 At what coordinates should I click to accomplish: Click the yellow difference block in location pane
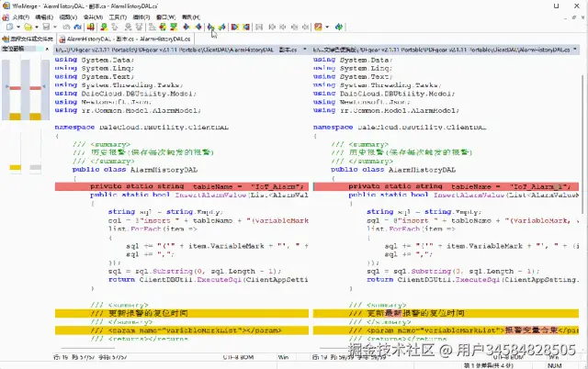15,117
